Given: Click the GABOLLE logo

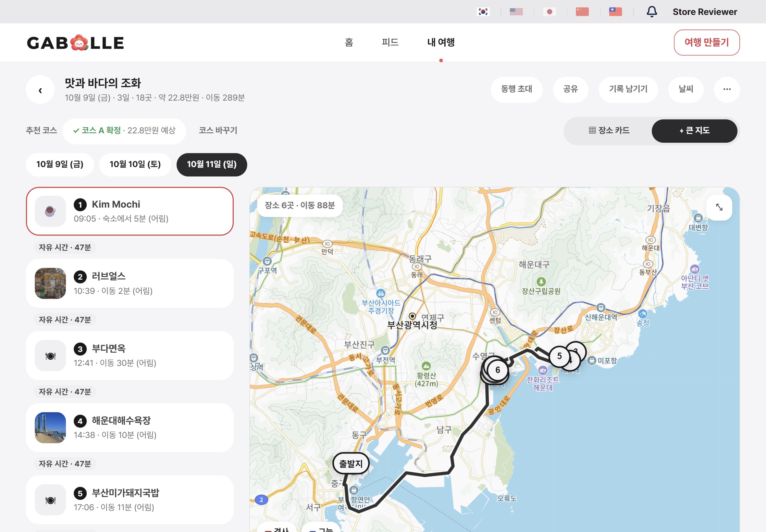Looking at the screenshot, I should coord(75,43).
